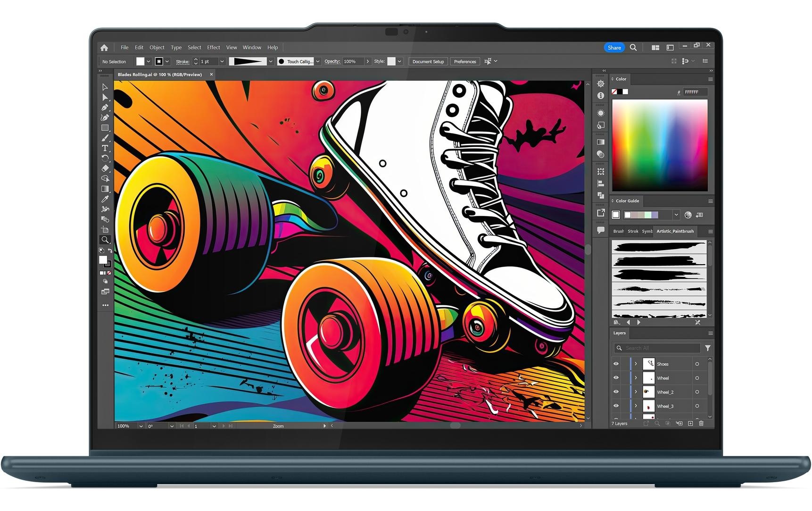Viewport: 812px width, 511px height.
Task: Open the search magnifier icon
Action: pos(633,48)
